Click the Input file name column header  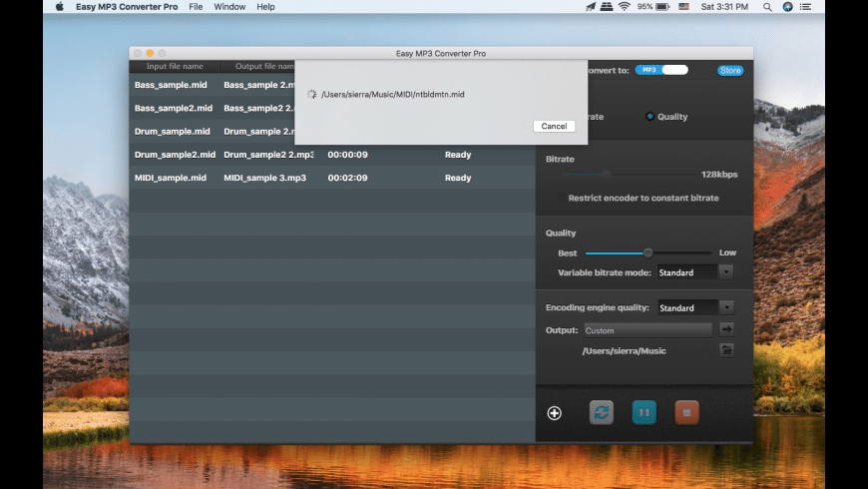click(x=175, y=67)
